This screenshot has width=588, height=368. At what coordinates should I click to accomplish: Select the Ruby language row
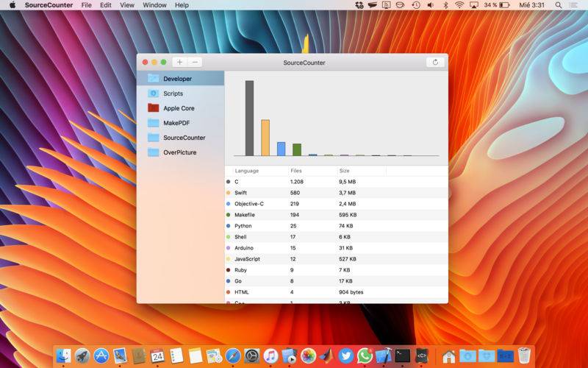tap(337, 270)
